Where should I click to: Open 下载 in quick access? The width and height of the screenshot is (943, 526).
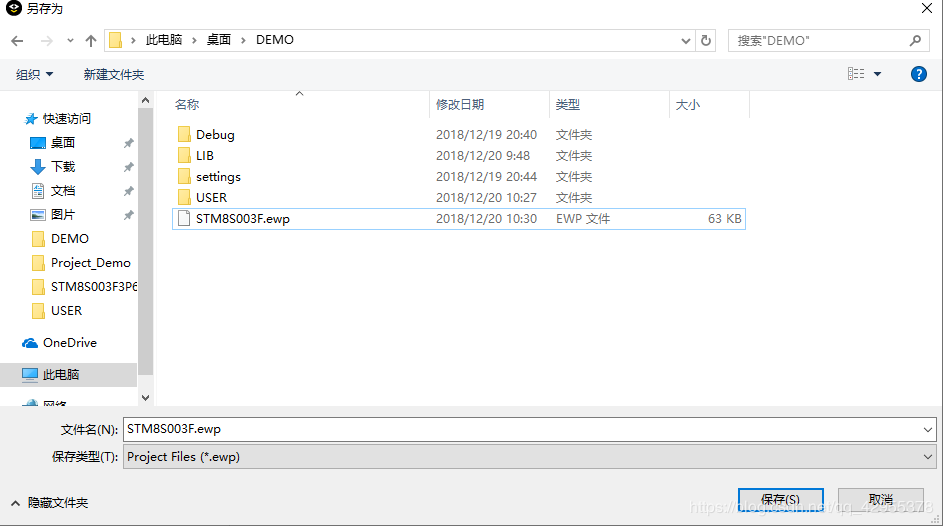(x=63, y=167)
